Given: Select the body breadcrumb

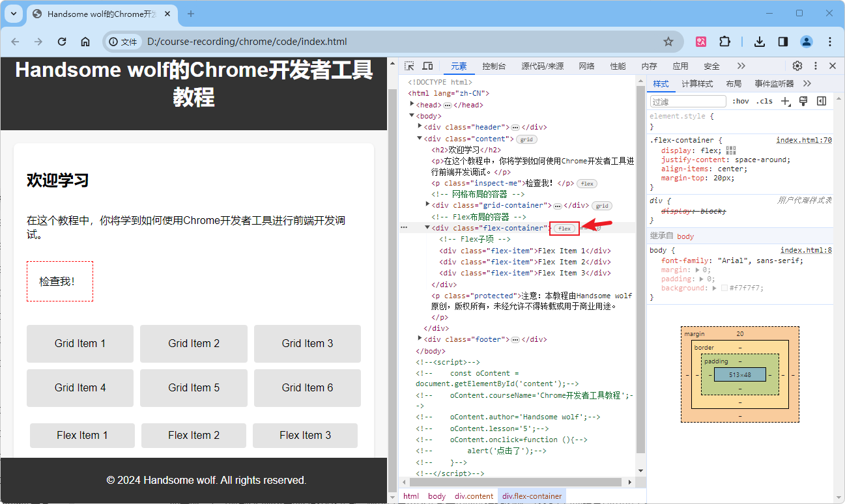Looking at the screenshot, I should 437,496.
